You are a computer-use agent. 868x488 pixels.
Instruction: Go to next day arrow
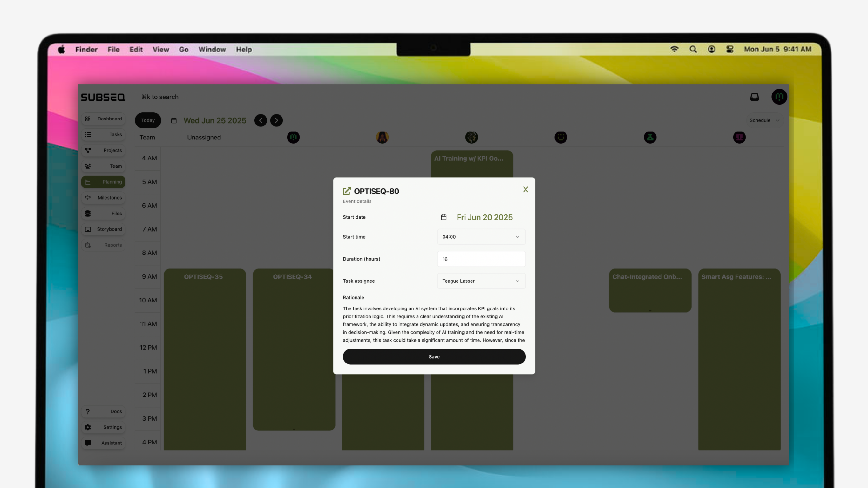pos(276,120)
